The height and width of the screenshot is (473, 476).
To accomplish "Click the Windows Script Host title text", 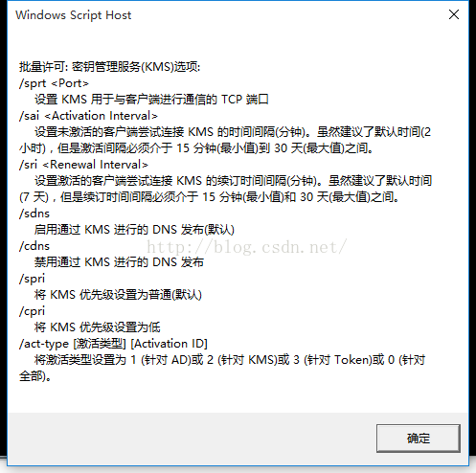I will coord(74,15).
